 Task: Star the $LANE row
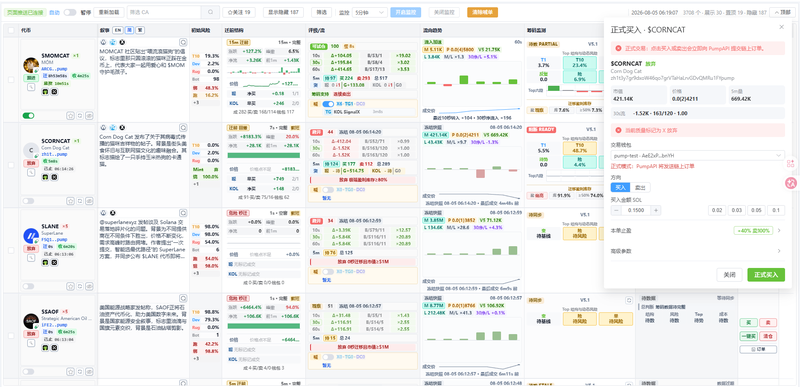(71, 286)
